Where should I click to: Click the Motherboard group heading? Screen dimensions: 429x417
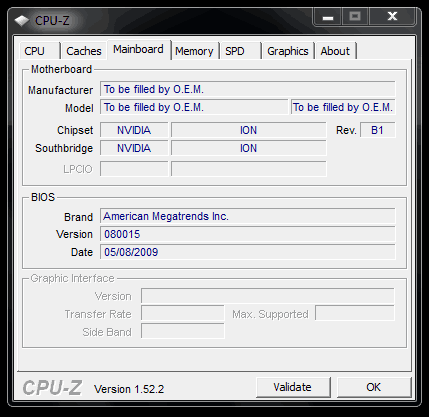click(x=61, y=69)
